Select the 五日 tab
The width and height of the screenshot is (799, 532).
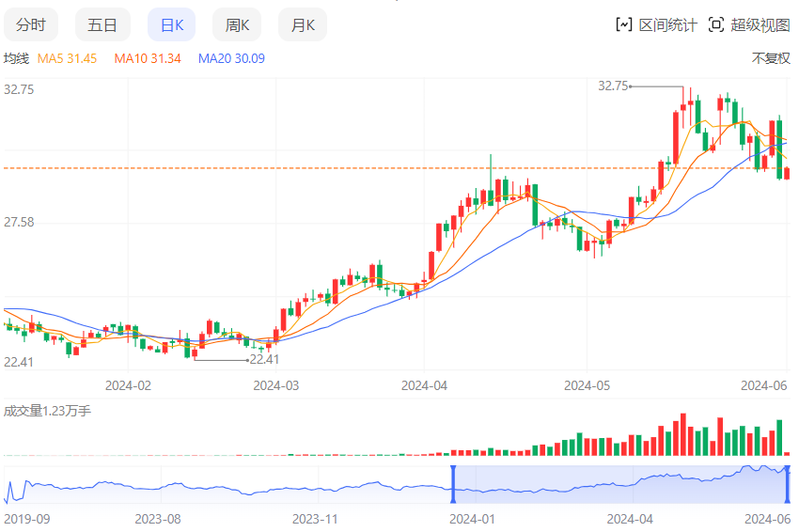(x=102, y=25)
